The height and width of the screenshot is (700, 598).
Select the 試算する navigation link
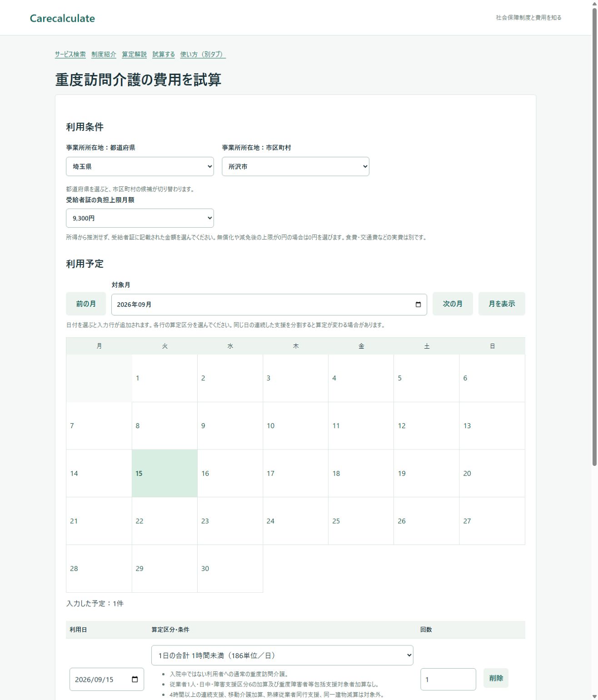tap(164, 54)
